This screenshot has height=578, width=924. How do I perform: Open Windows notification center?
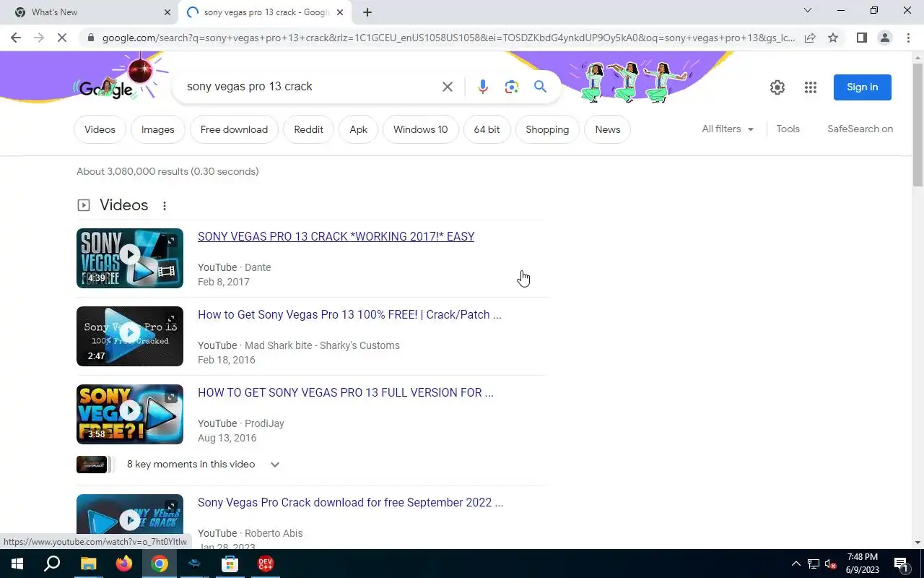(901, 564)
